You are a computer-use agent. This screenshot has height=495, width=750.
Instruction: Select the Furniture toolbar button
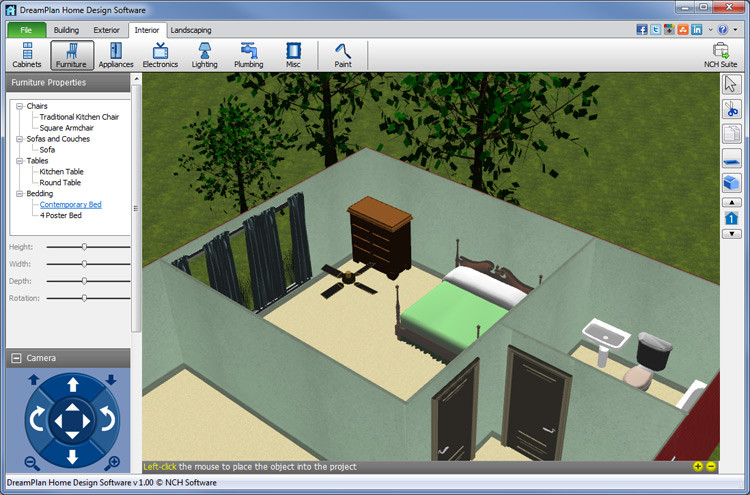[72, 55]
